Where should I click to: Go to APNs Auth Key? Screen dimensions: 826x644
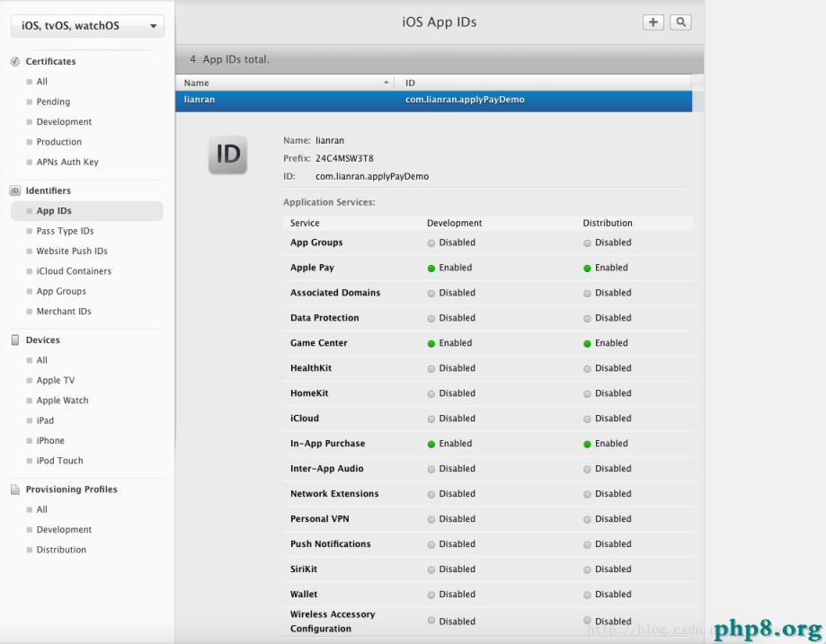67,163
